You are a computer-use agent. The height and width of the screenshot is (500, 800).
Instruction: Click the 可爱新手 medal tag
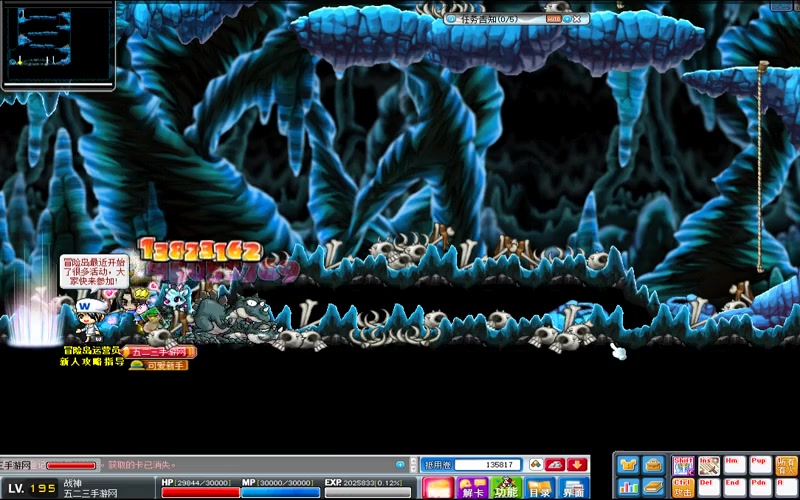[x=158, y=365]
